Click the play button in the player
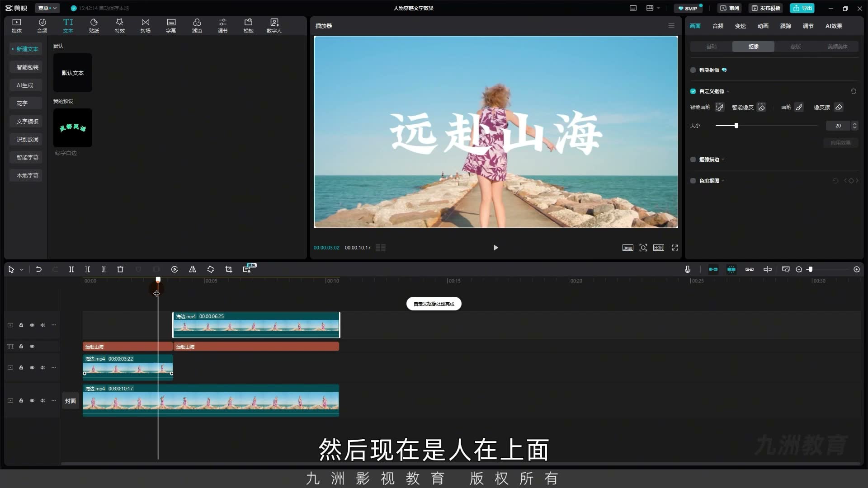This screenshot has height=488, width=868. tap(495, 248)
